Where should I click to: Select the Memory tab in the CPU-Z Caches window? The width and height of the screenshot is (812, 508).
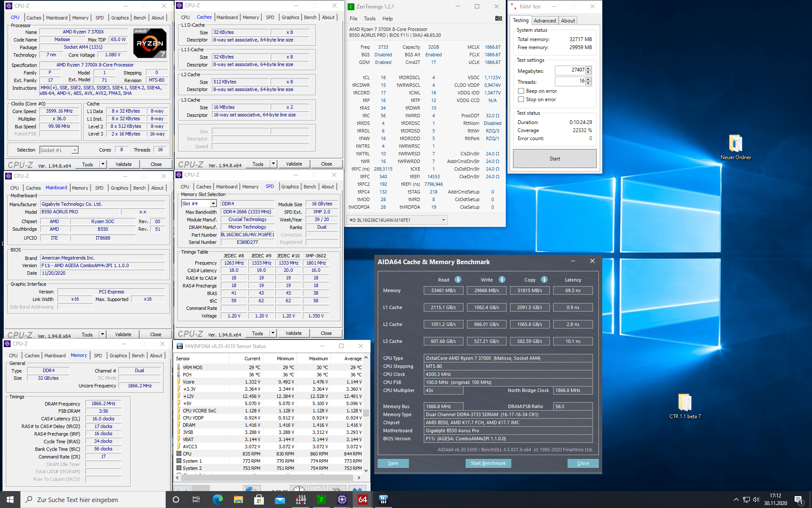pos(251,17)
